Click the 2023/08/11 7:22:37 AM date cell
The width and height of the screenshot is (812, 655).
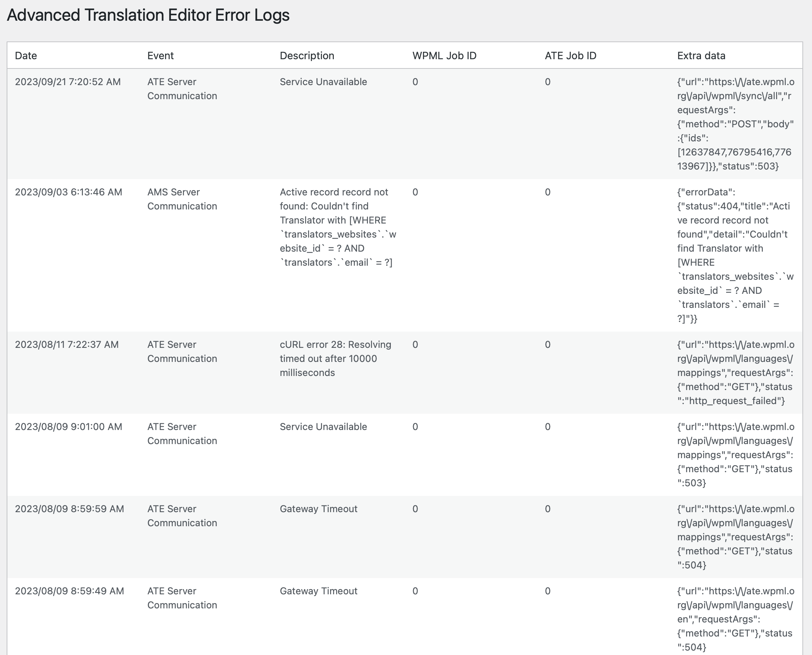(67, 345)
